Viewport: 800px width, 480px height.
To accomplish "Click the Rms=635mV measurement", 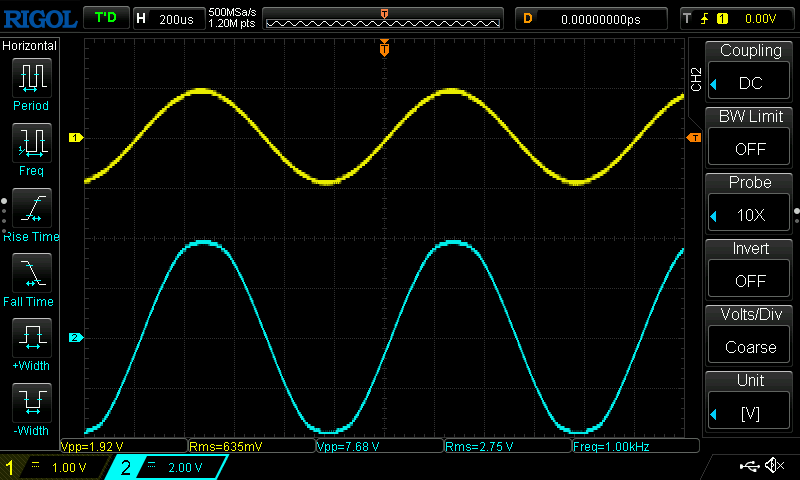I will (x=252, y=446).
